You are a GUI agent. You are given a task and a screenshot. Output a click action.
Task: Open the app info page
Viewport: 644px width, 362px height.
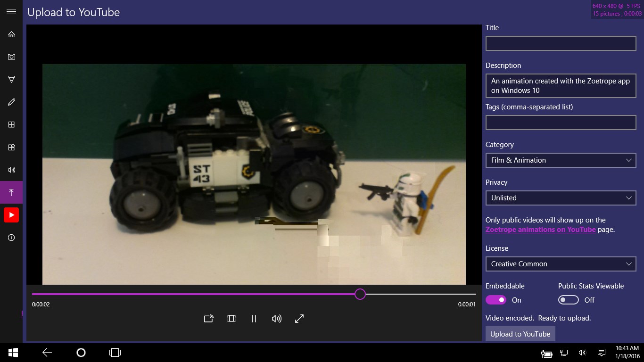coord(11,238)
